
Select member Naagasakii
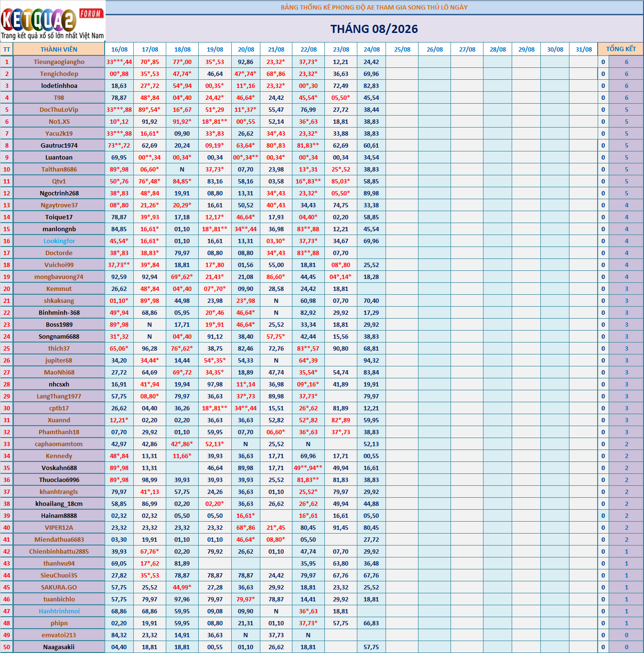pos(59,647)
